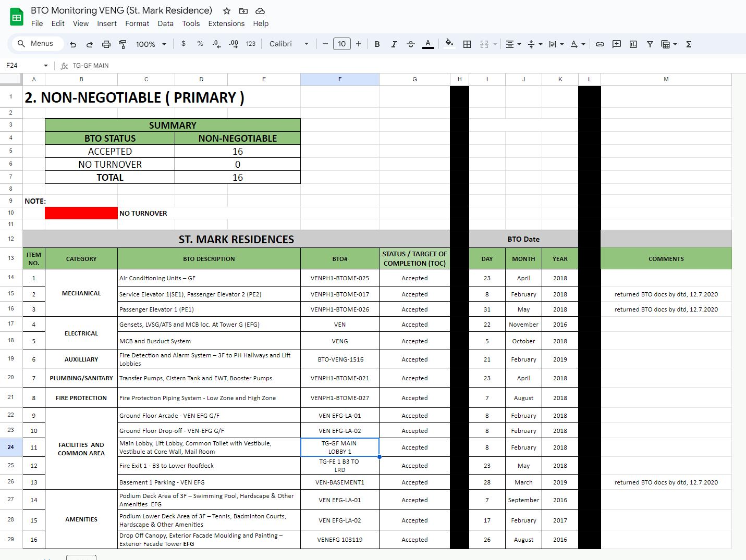Insert a comment on the cell
The width and height of the screenshot is (746, 560).
[617, 44]
